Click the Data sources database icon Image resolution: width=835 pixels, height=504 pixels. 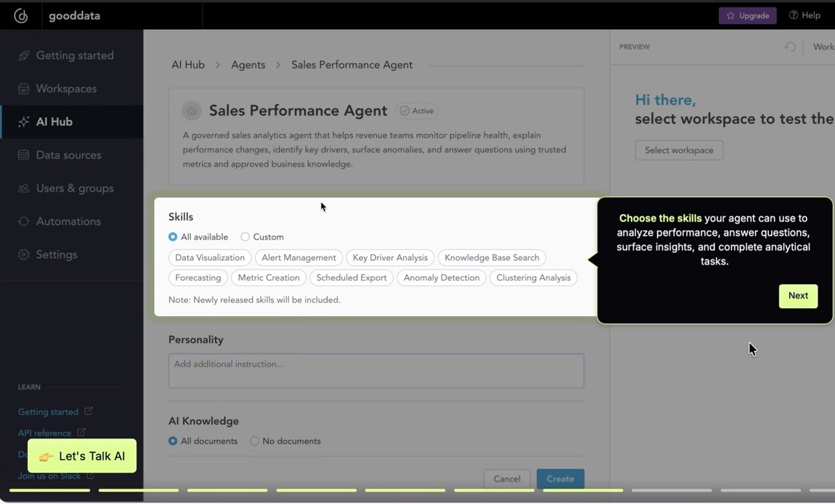tap(23, 155)
